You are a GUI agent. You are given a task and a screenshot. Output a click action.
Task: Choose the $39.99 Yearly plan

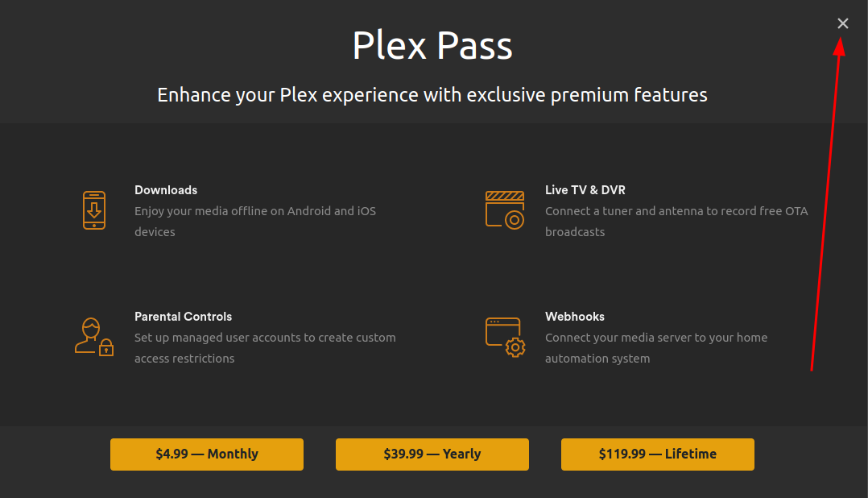pos(432,454)
